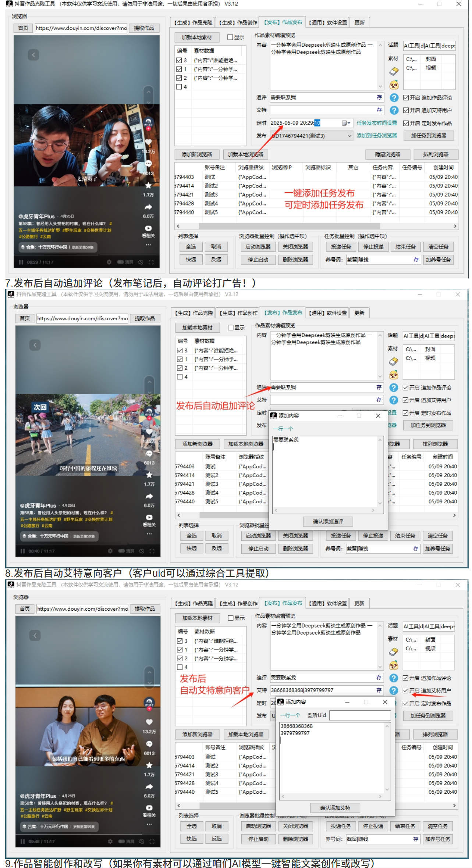Click the back chevron on top window video
Screen dimensions: 472x868
pos(33,55)
